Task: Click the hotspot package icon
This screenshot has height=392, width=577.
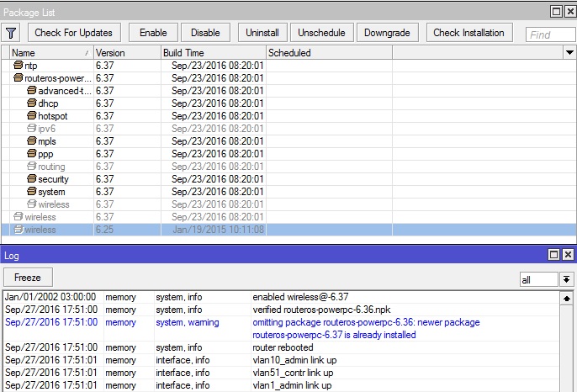Action: [32, 115]
